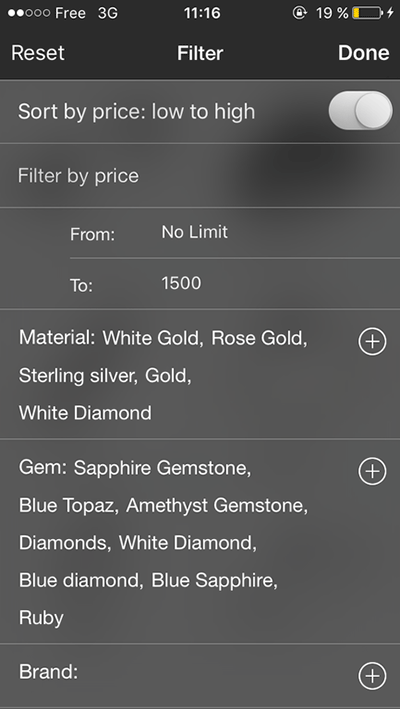The width and height of the screenshot is (400, 709).
Task: Tap the 11:16 clock in status bar
Action: (x=202, y=13)
